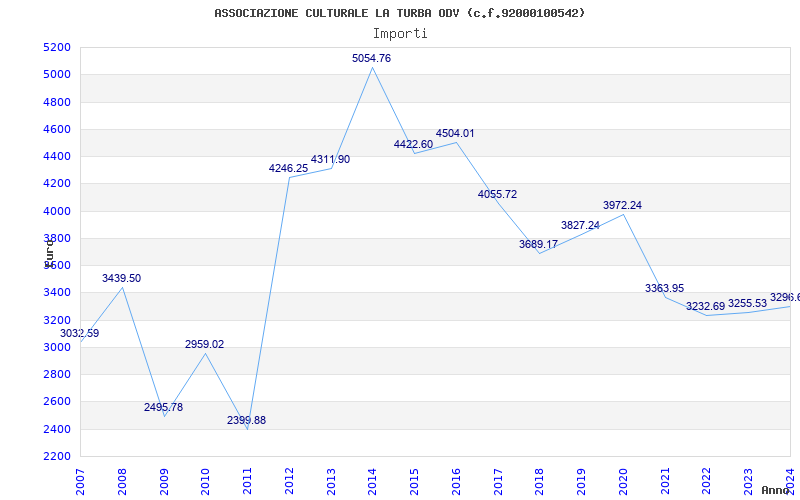This screenshot has width=800, height=500.
Task: Select the 2600 y-axis tick label
Action: pos(57,402)
